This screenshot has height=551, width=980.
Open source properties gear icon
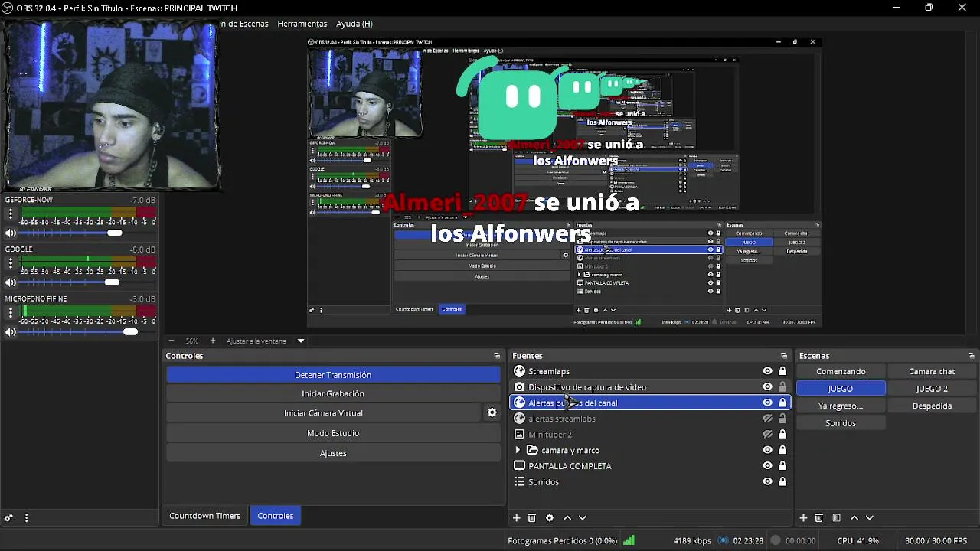coord(549,518)
